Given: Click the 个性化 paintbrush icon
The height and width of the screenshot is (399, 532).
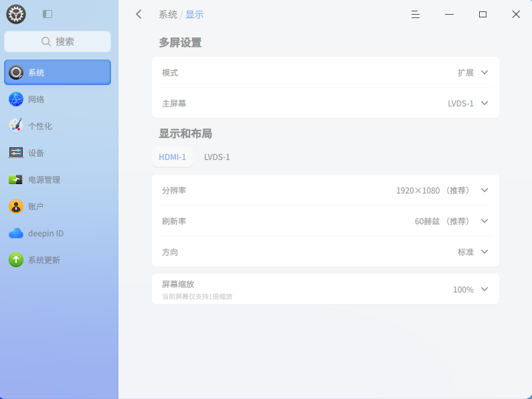Looking at the screenshot, I should click(16, 126).
